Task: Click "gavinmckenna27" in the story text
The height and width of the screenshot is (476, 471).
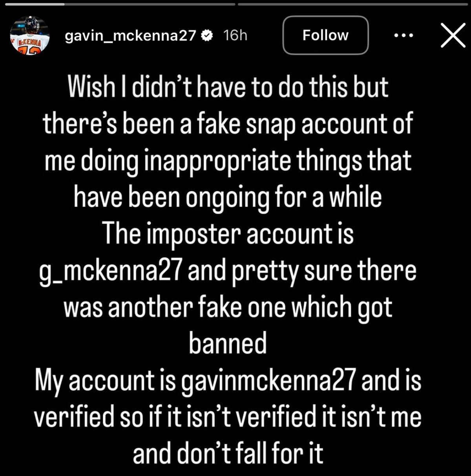Action: pyautogui.click(x=268, y=381)
